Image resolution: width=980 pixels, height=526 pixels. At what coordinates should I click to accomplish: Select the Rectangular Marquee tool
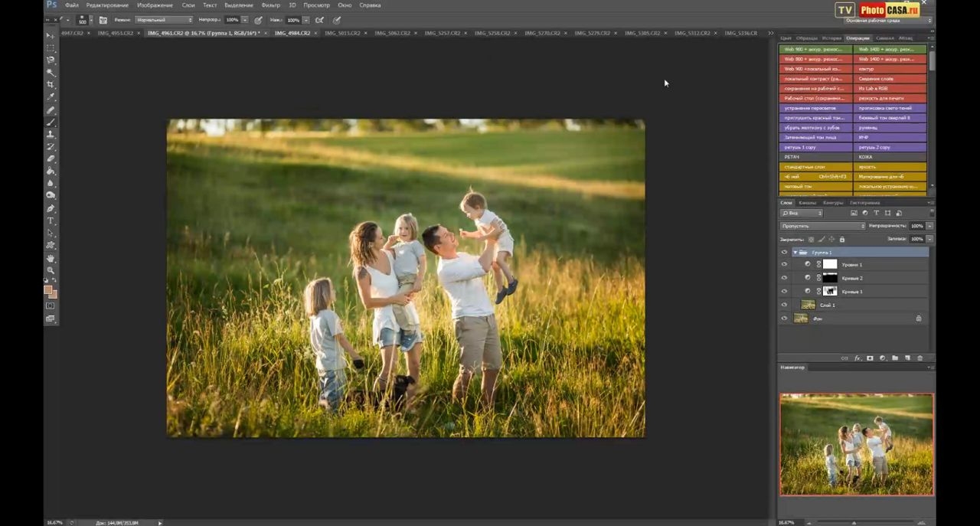tap(51, 47)
